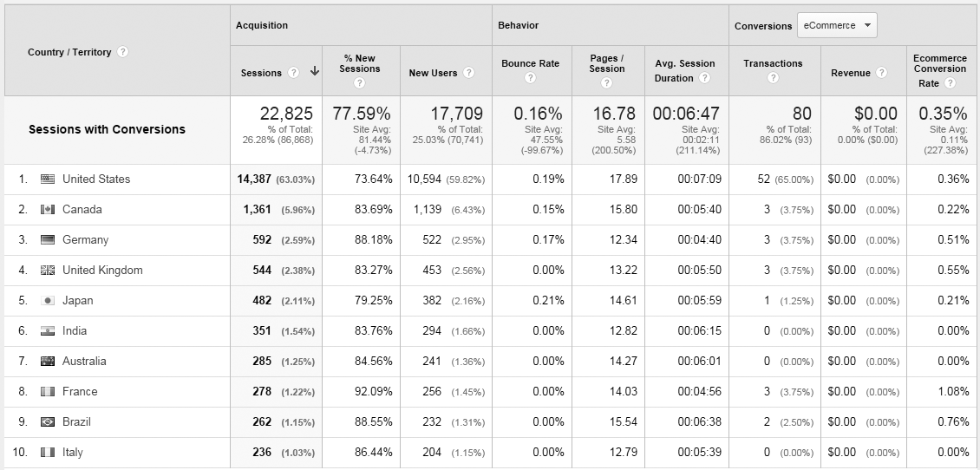Open the United States country link
This screenshot has width=980, height=470.
point(96,180)
